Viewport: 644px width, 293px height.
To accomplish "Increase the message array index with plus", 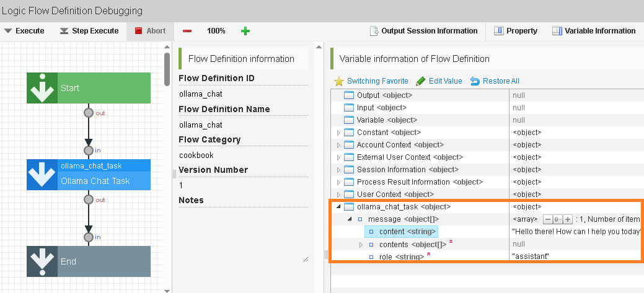I will click(x=567, y=219).
